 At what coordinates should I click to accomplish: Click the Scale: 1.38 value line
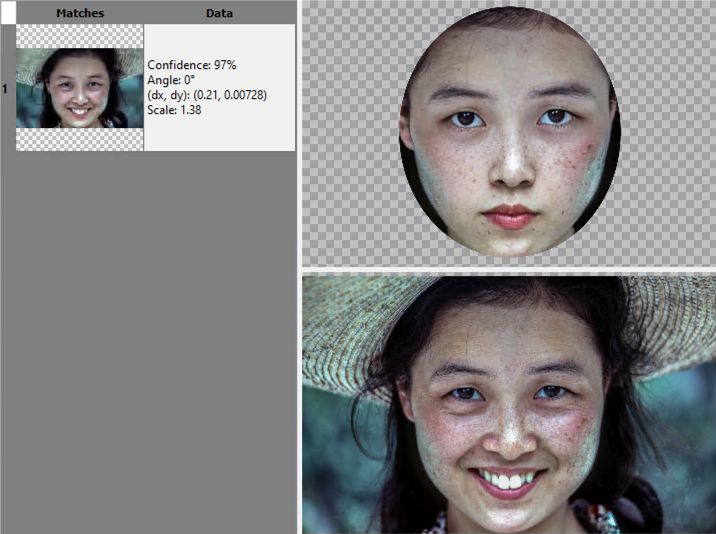175,110
